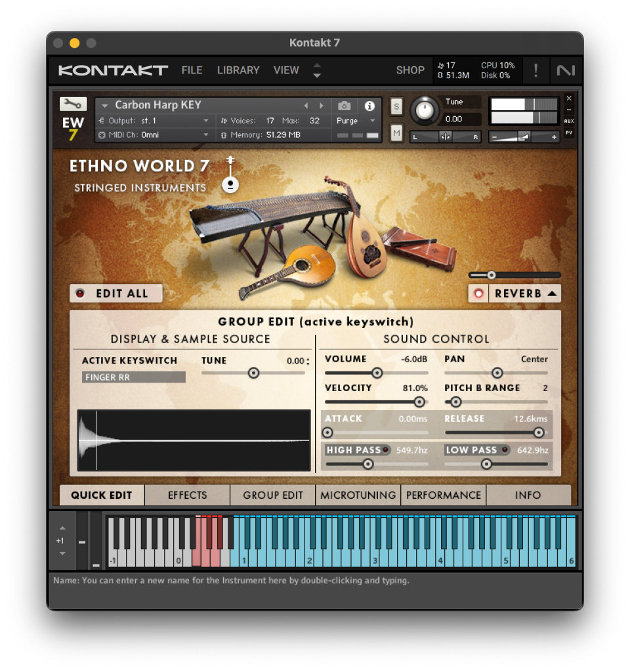
Task: Switch to the MICROTUNING tab
Action: 358,495
